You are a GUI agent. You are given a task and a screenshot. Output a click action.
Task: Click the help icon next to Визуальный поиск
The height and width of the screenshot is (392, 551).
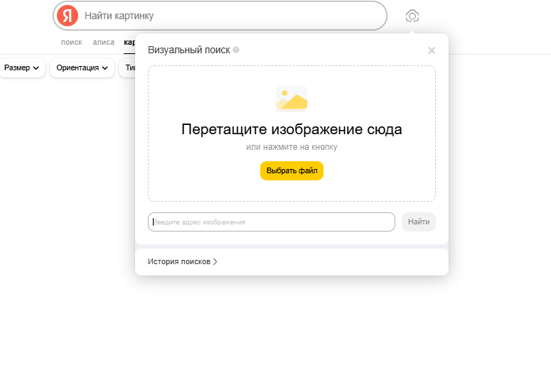(236, 50)
